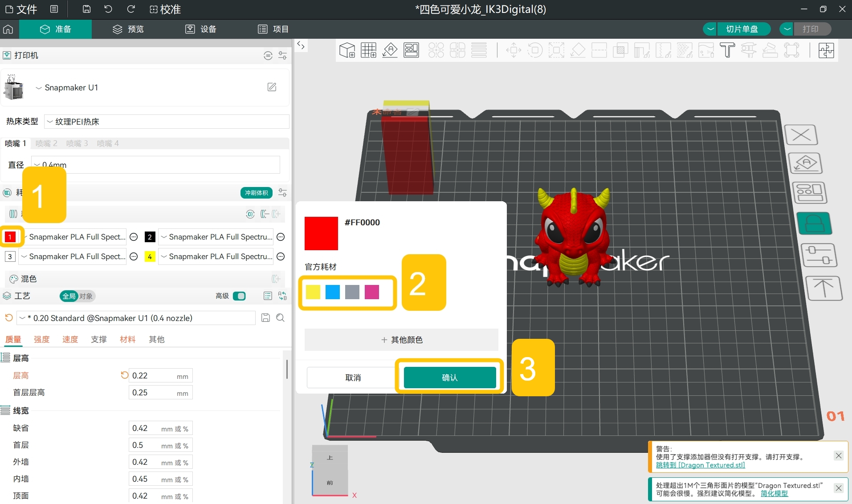Viewport: 852px width, 504px height.
Task: Open filament 2 Snapmaker PLA dropdown
Action: (x=216, y=237)
